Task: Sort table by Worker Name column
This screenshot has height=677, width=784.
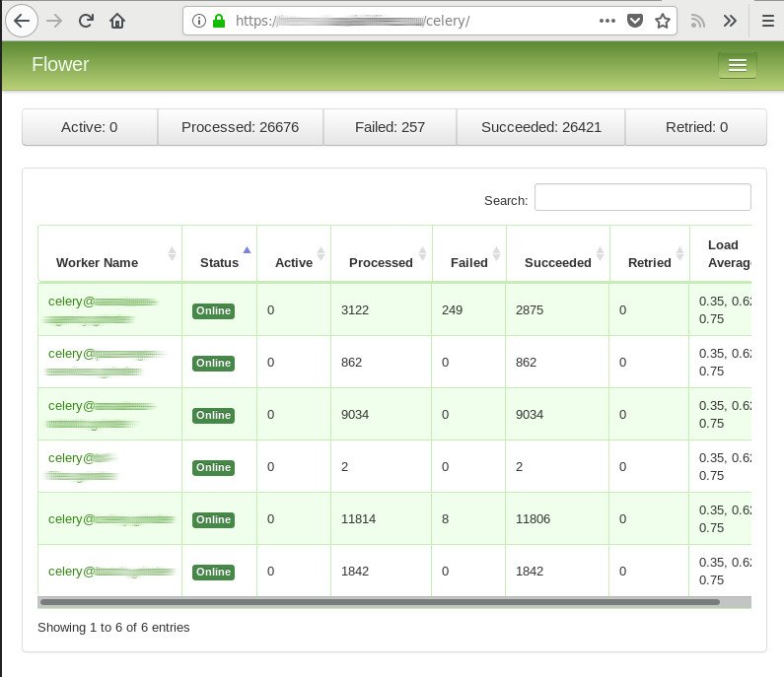Action: 110,254
